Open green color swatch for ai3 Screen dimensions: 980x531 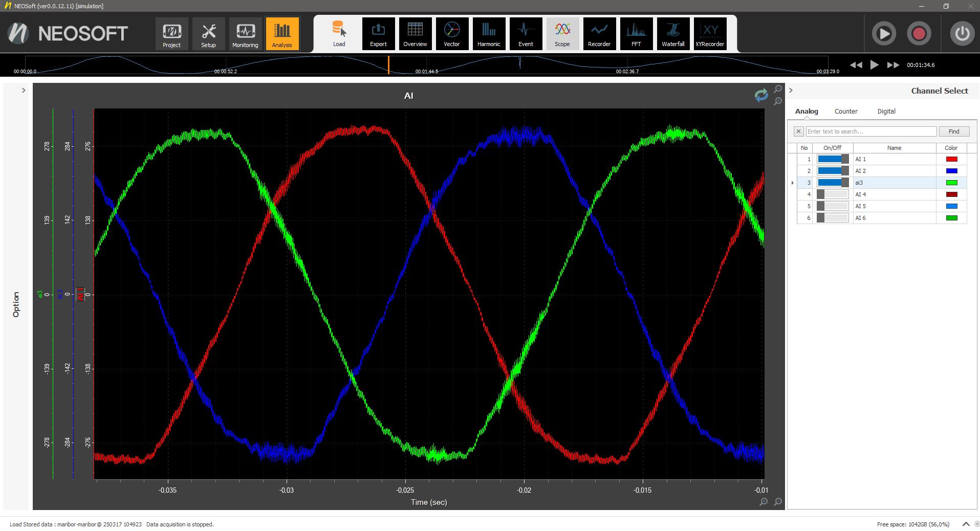(952, 183)
